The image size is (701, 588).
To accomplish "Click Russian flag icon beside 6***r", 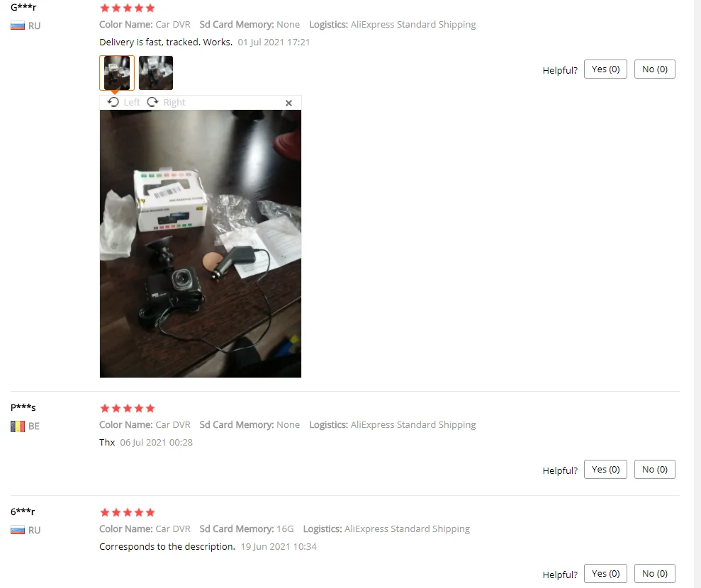I will [18, 531].
